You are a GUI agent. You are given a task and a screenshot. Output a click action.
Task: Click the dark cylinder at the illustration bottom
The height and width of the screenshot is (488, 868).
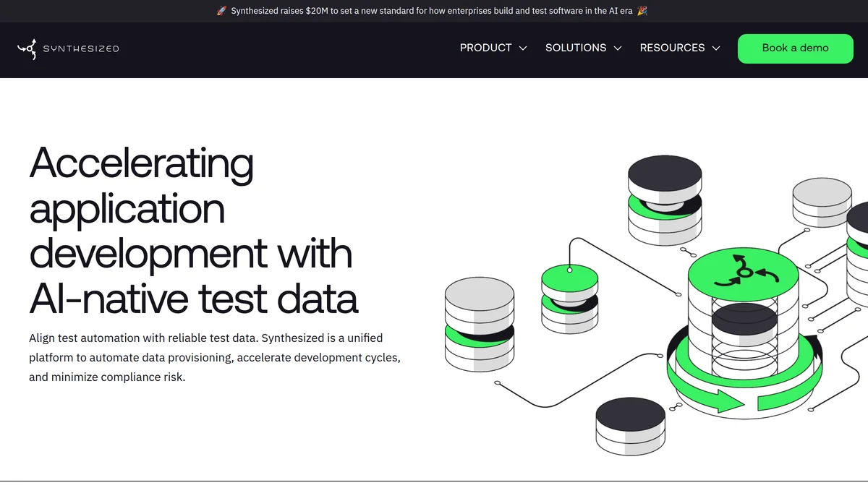[x=629, y=427]
